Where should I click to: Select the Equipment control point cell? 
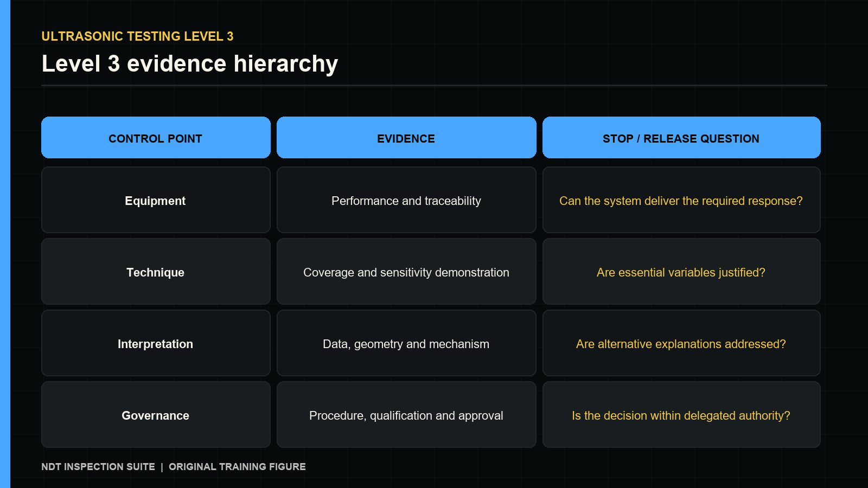point(156,200)
